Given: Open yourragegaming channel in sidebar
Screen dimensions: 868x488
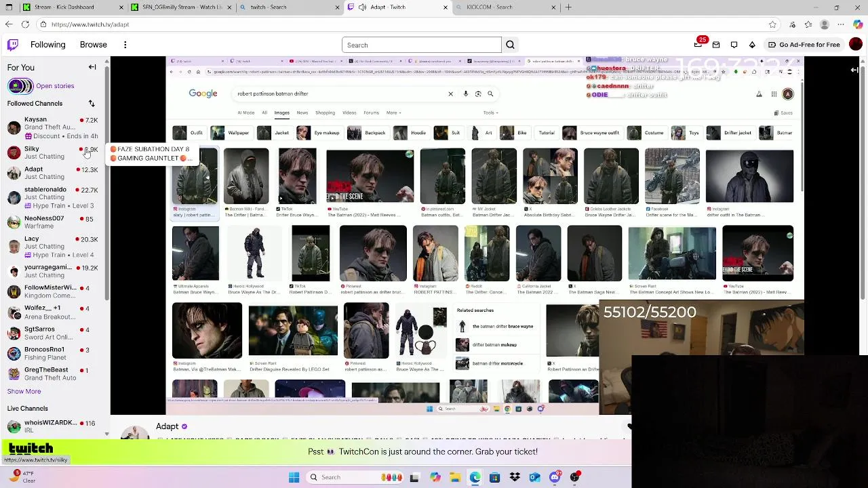Looking at the screenshot, I should (53, 271).
